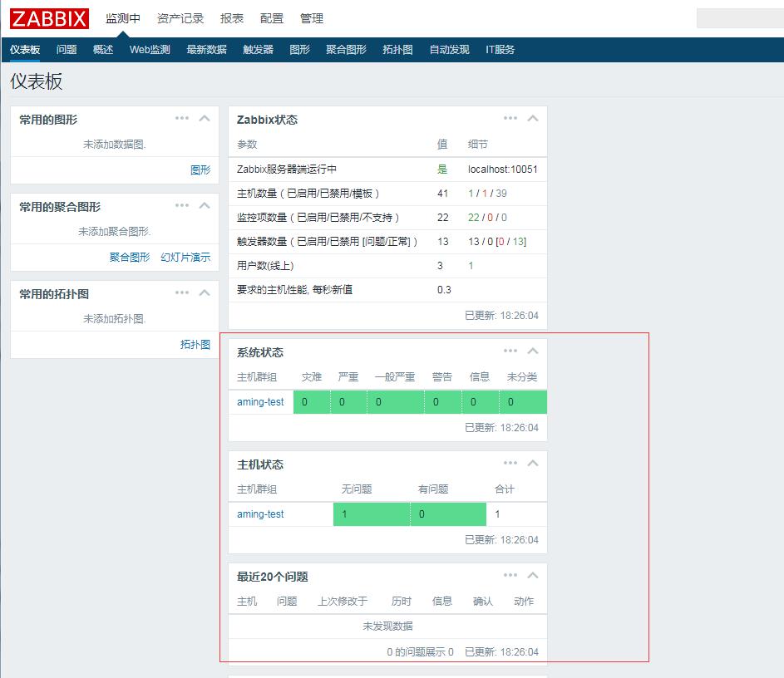Click the 无问题 cell showing 1
This screenshot has height=678, width=784.
[372, 513]
